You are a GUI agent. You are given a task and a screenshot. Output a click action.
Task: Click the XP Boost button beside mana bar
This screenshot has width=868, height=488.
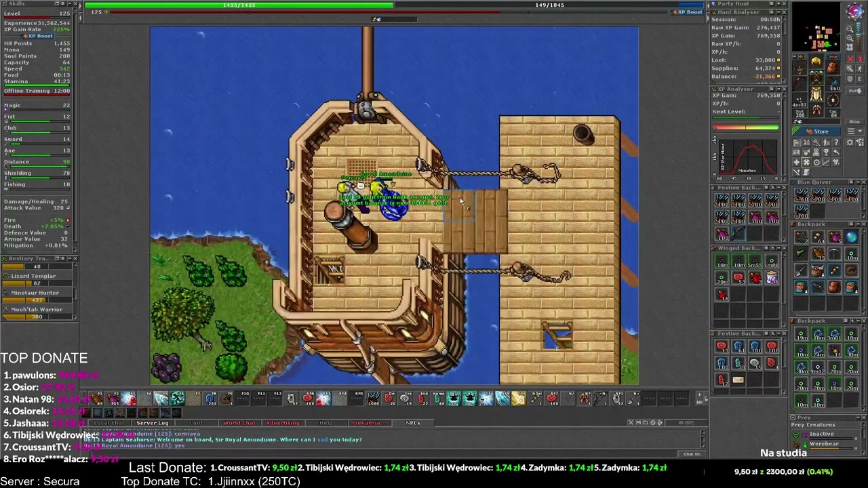[x=687, y=12]
